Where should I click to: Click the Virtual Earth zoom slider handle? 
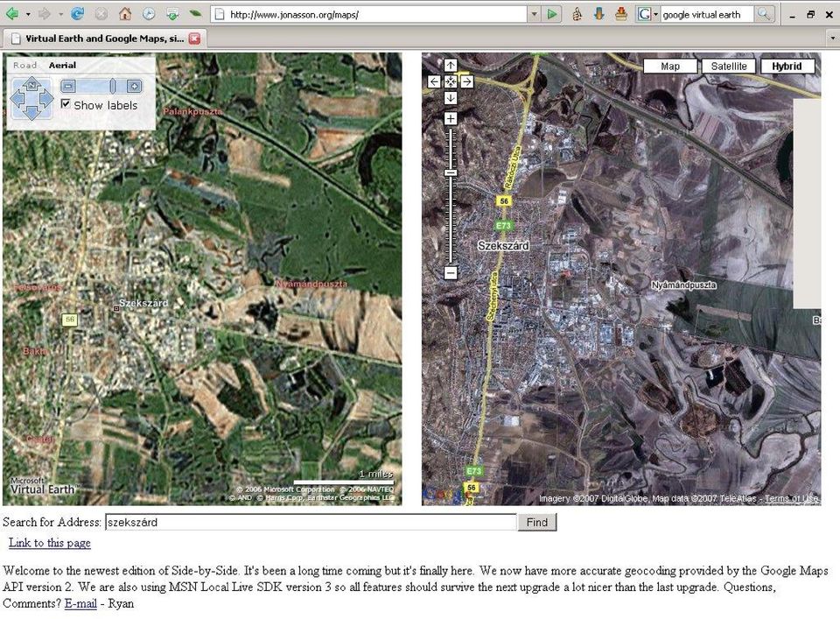pos(113,86)
